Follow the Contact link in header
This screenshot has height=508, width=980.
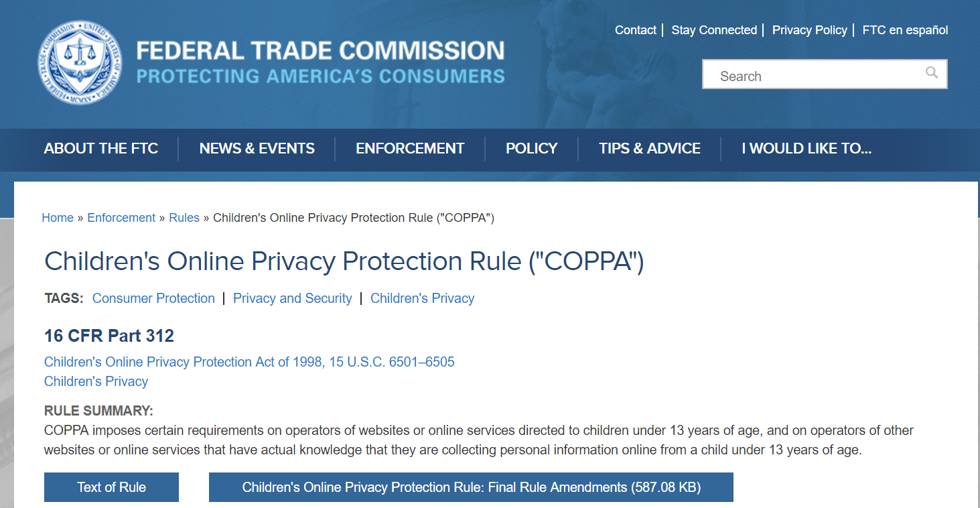[636, 30]
